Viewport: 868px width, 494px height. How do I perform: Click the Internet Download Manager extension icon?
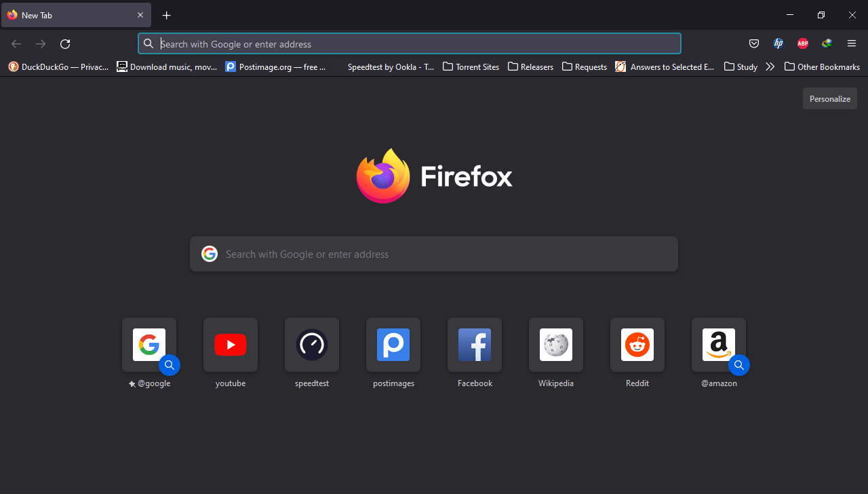[827, 44]
